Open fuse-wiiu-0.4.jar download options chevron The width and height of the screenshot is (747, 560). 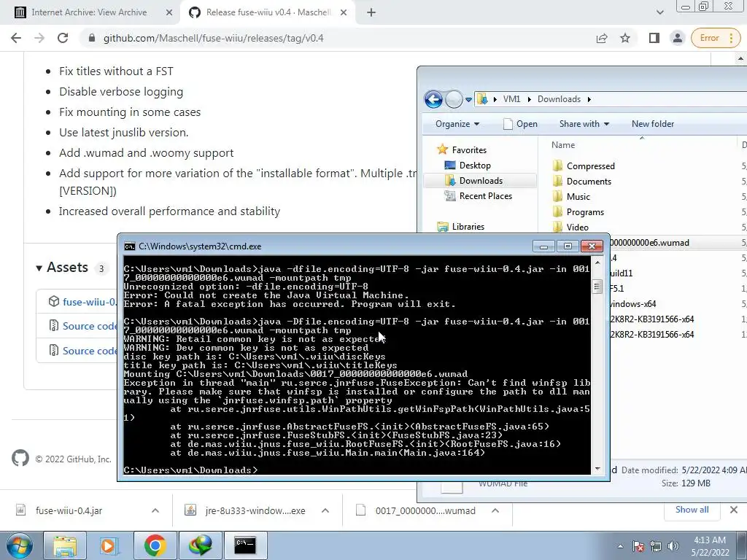tap(155, 510)
